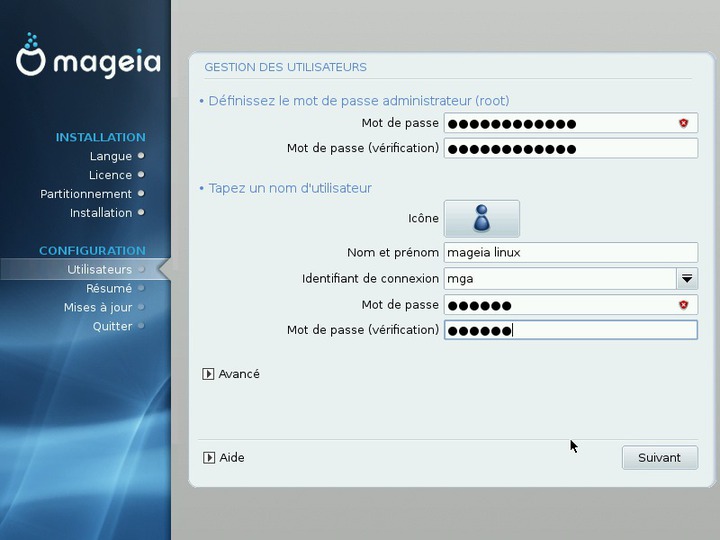Screen dimensions: 720x540
Task: Click the user icon chooser button
Action: 482,219
